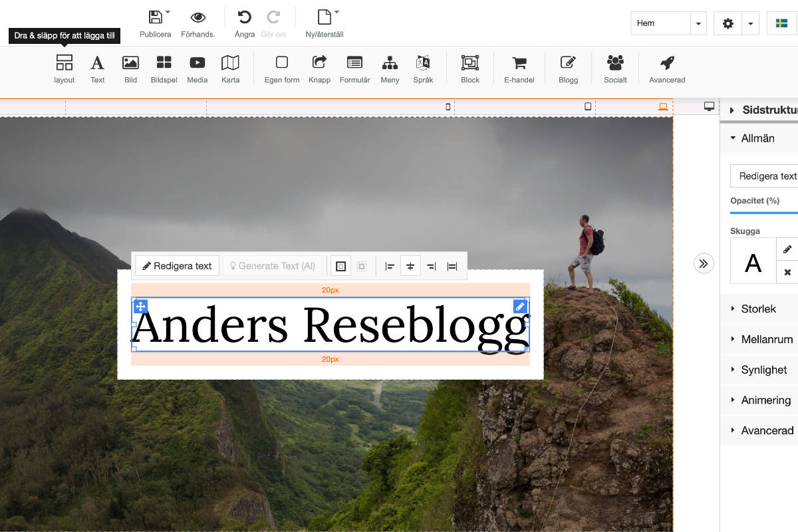Open the settings gear dropdown arrow
The width and height of the screenshot is (798, 532).
[750, 23]
